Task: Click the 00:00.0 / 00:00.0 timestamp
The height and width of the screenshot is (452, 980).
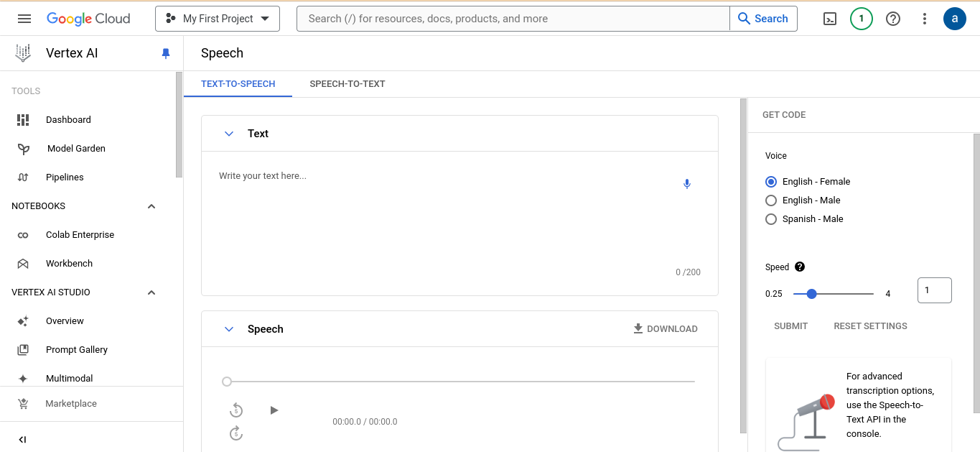Action: click(365, 422)
